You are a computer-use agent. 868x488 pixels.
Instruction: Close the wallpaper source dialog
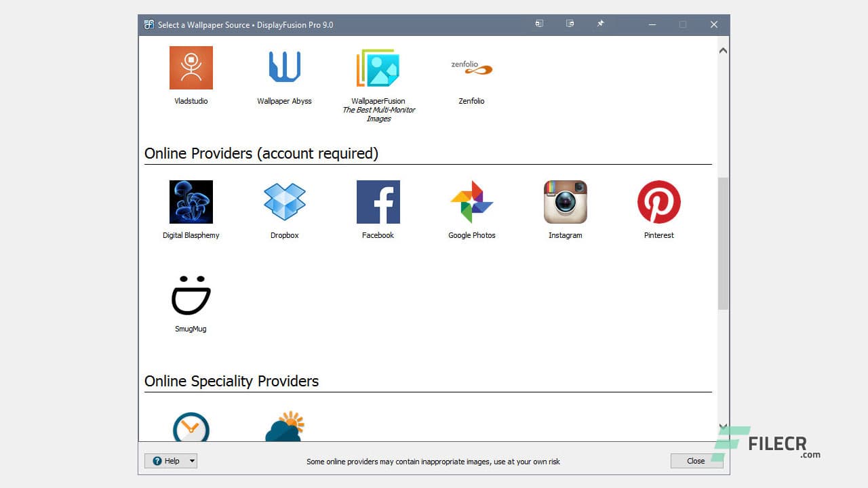pos(696,461)
